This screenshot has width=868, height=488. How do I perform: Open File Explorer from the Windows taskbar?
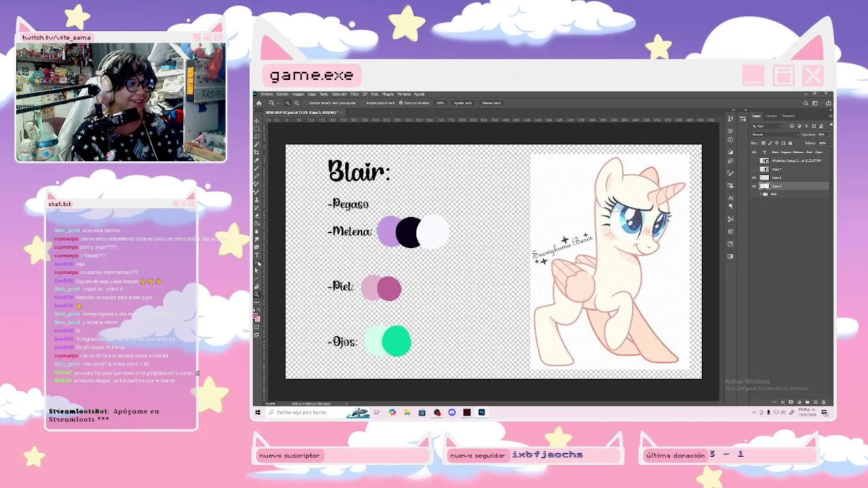407,412
